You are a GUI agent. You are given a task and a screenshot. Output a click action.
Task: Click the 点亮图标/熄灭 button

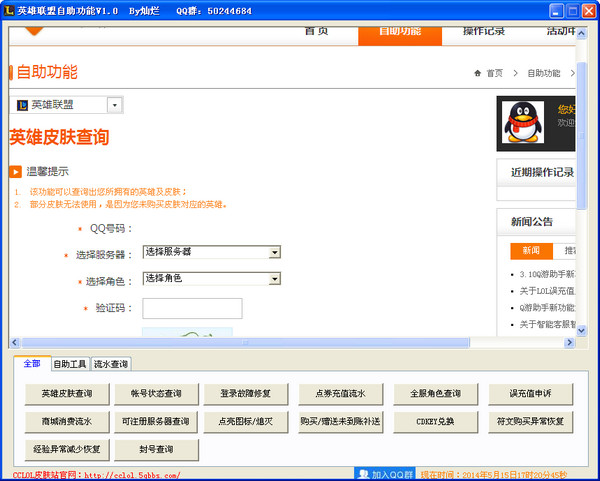pos(246,422)
